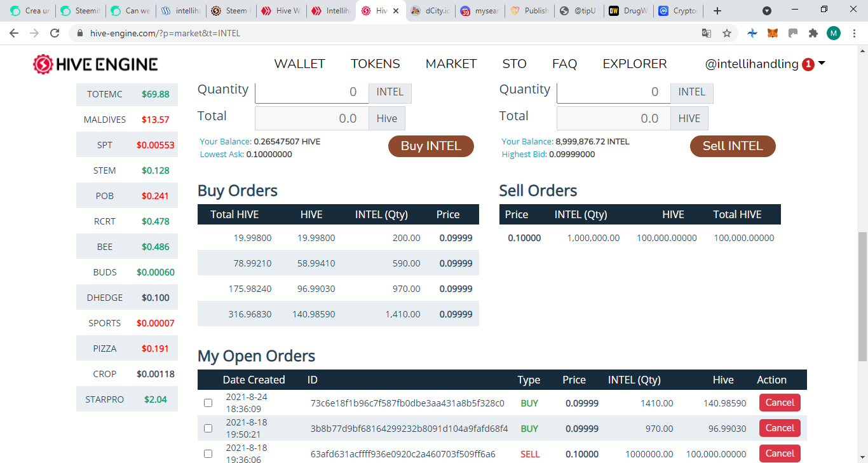Select the DHEDGE token row
The image size is (868, 463).
tap(127, 298)
